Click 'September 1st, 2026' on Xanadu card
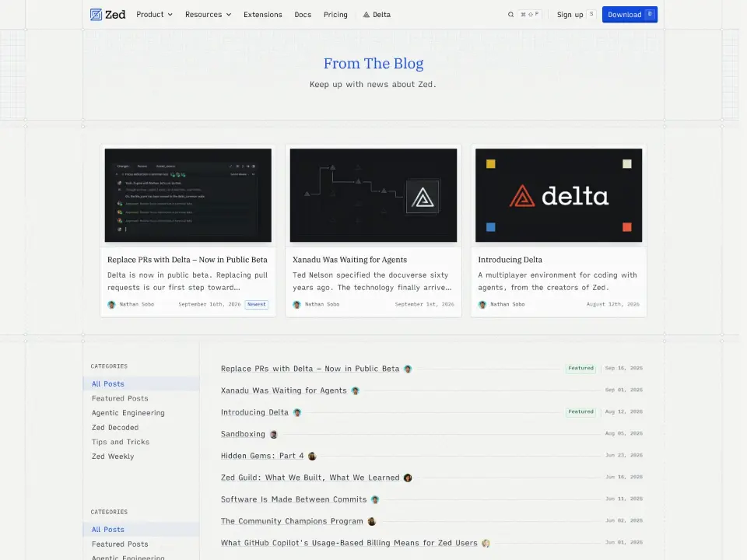The image size is (747, 560). [x=425, y=305]
